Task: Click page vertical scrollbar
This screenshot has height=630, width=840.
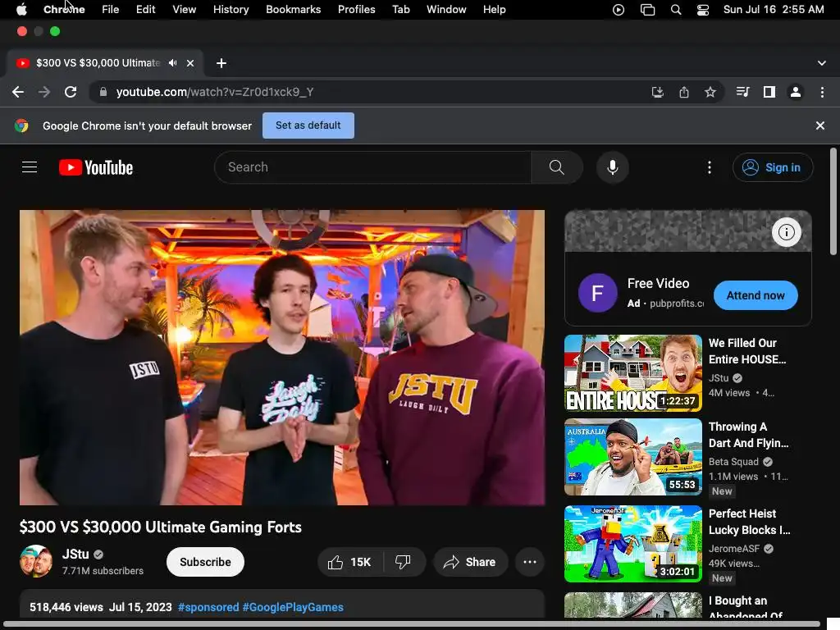Action: [833, 202]
